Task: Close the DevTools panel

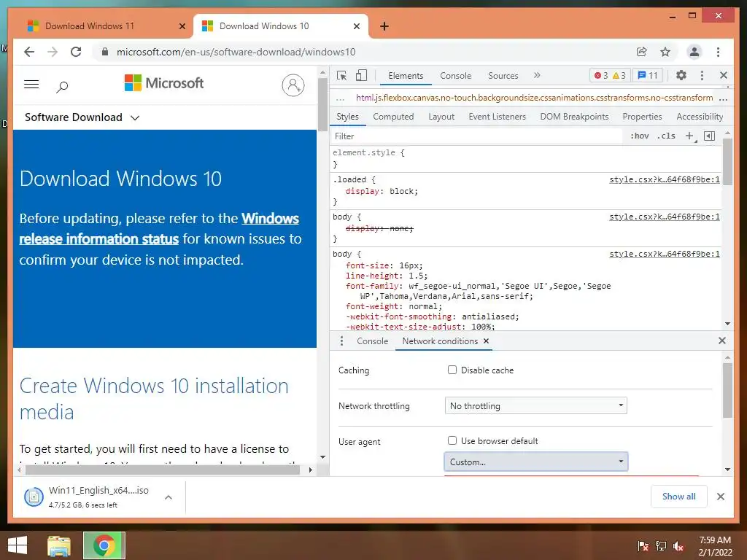Action: (x=724, y=75)
